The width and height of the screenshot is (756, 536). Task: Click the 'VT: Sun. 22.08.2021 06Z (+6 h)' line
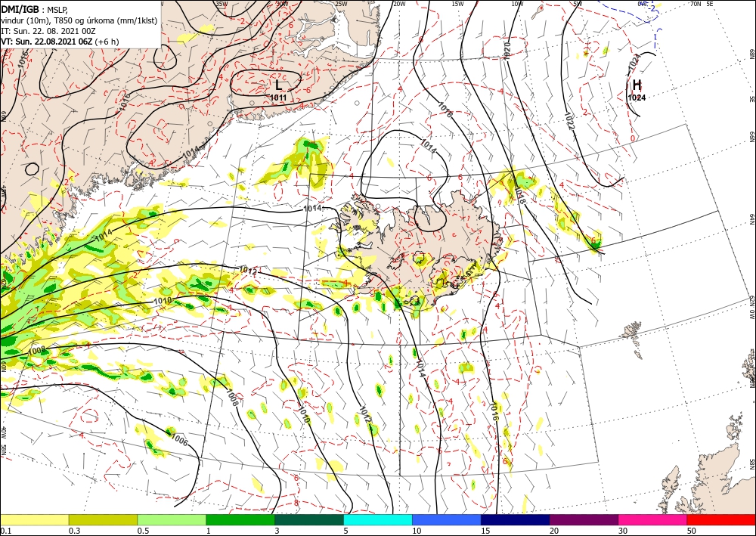(60, 42)
